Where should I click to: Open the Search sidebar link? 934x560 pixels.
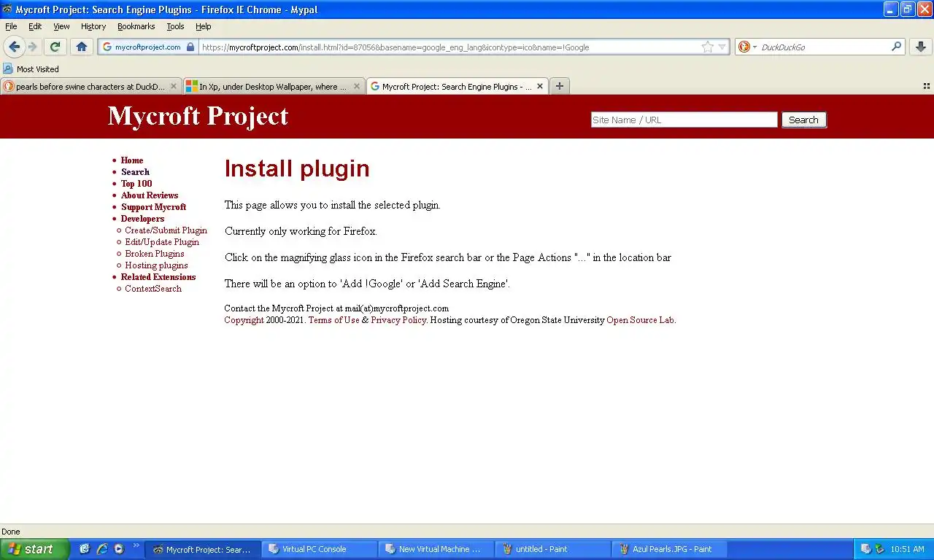click(135, 172)
